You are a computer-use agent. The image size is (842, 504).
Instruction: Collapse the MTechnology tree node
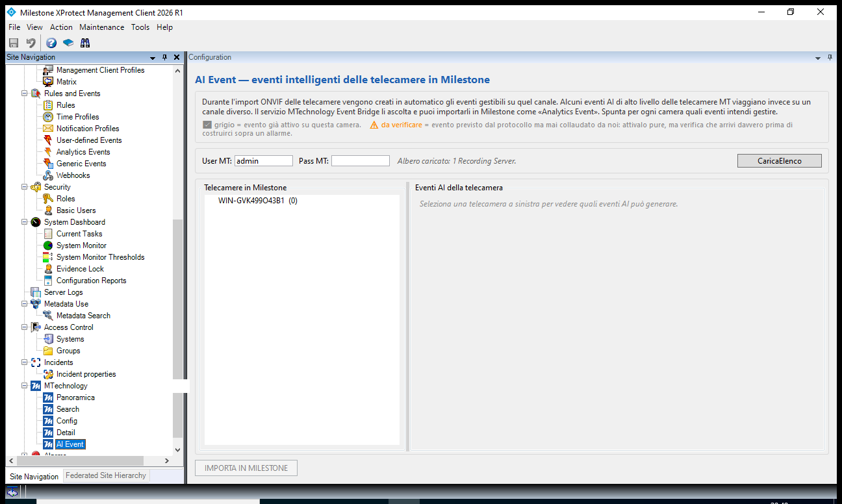25,386
